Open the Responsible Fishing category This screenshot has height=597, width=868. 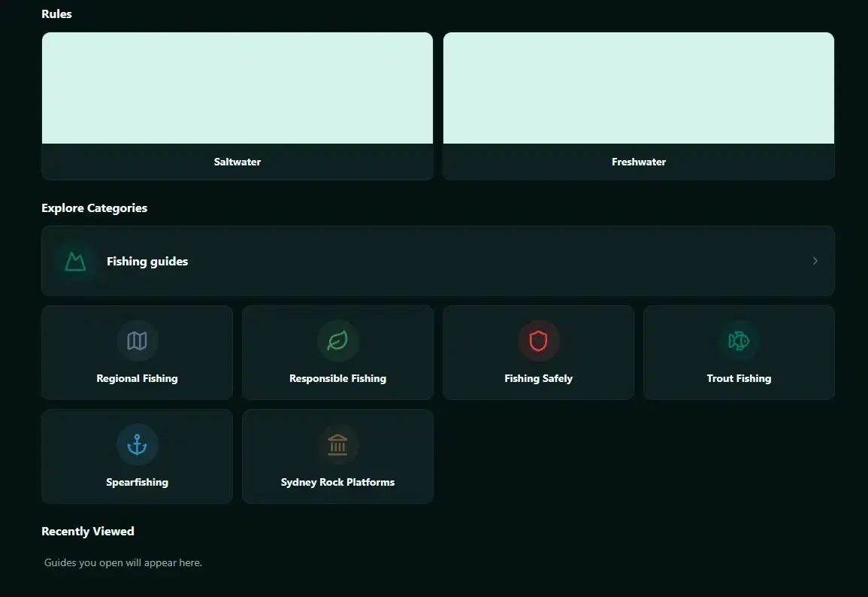337,352
